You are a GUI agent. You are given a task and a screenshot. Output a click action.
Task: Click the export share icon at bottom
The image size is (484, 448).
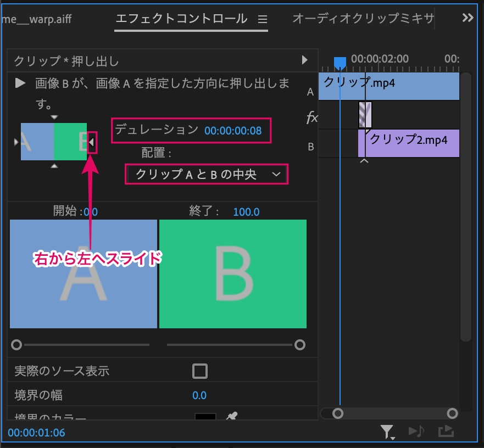pyautogui.click(x=446, y=431)
